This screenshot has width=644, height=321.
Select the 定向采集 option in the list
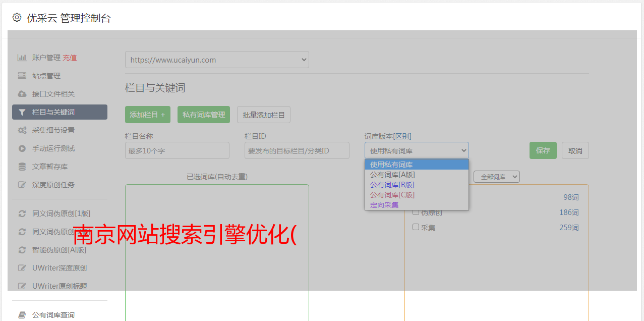[x=384, y=205]
